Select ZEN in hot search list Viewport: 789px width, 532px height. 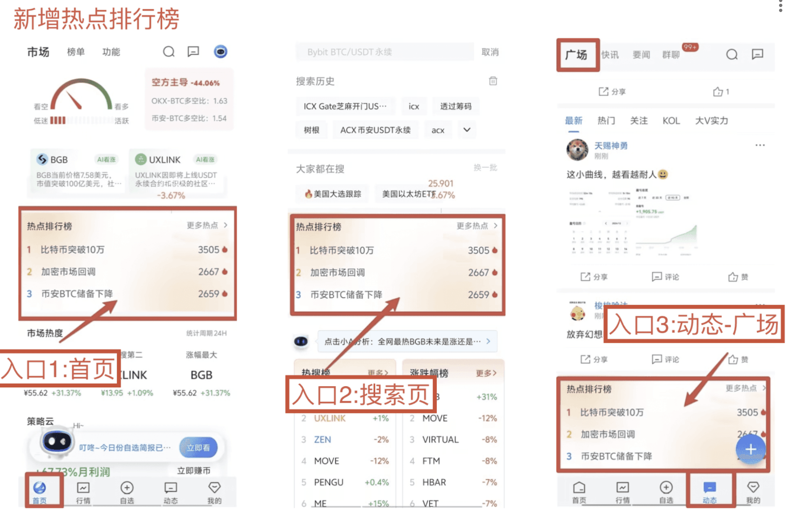(x=322, y=439)
